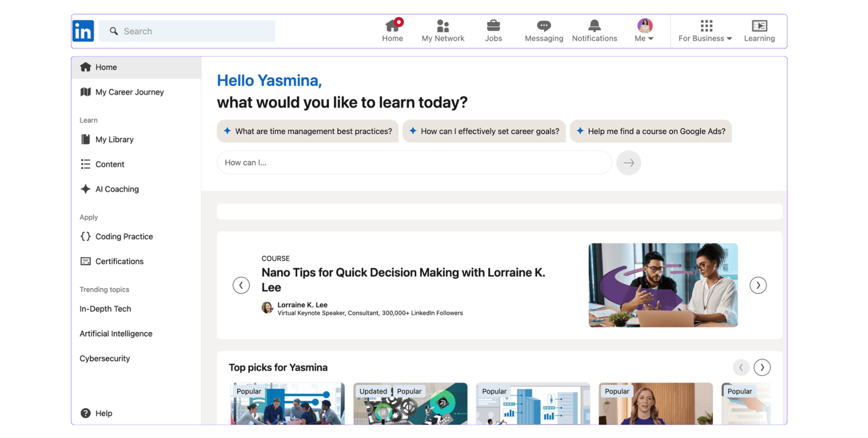Image resolution: width=868 pixels, height=438 pixels.
Task: Click the Search input field
Action: tap(187, 31)
